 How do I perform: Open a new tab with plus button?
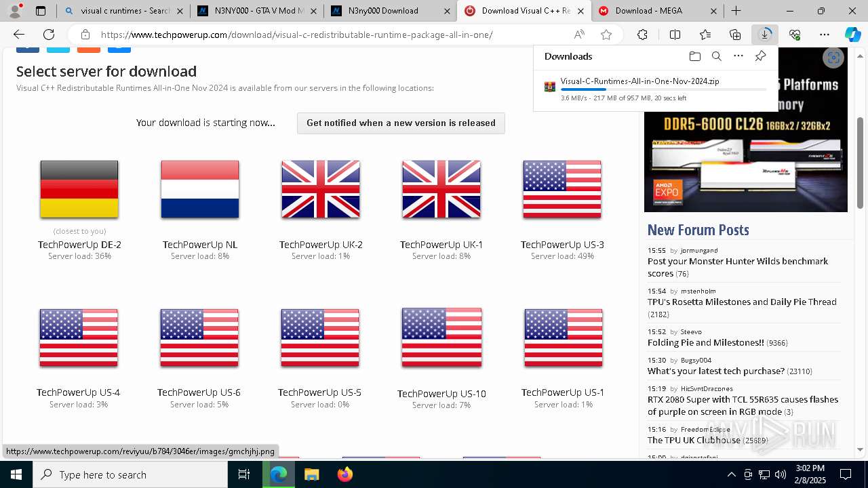[736, 11]
